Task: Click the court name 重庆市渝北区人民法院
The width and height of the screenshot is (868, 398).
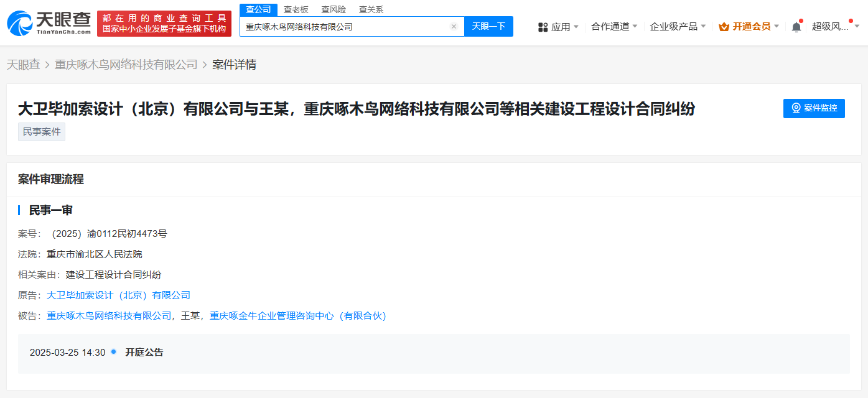Action: click(x=95, y=254)
